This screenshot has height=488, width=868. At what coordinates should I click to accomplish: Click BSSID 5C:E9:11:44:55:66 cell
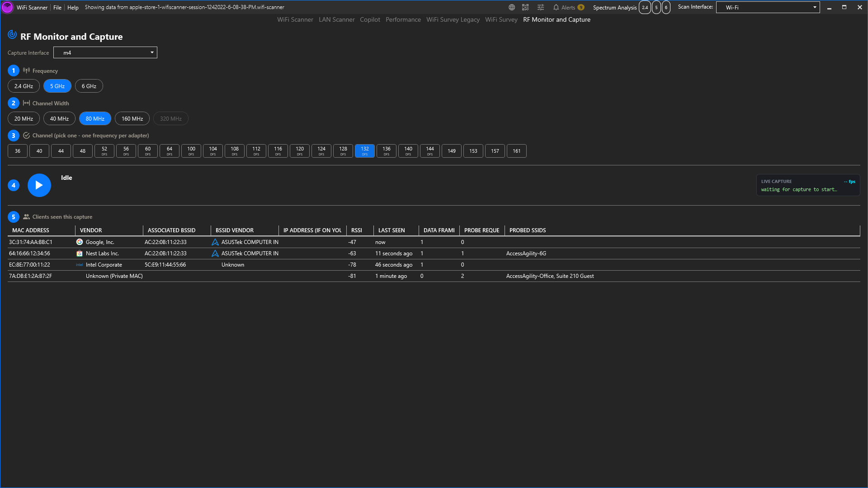click(165, 265)
